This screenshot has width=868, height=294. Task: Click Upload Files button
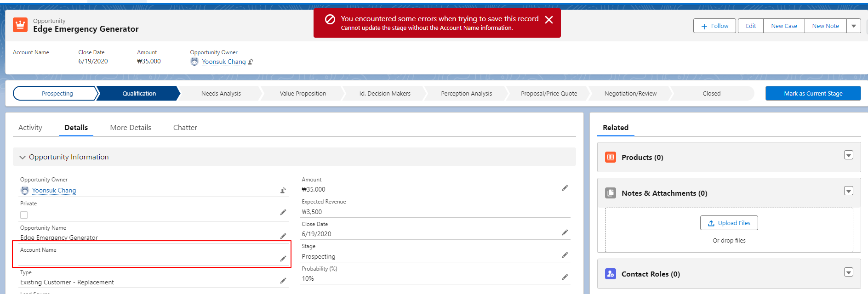pos(729,223)
